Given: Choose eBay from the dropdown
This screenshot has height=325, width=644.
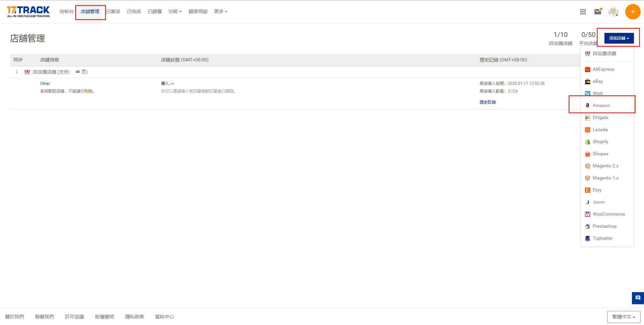Looking at the screenshot, I should 607,81.
